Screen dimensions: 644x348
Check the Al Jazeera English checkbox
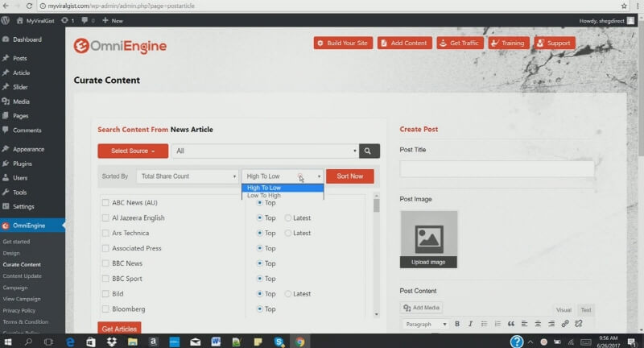105,217
